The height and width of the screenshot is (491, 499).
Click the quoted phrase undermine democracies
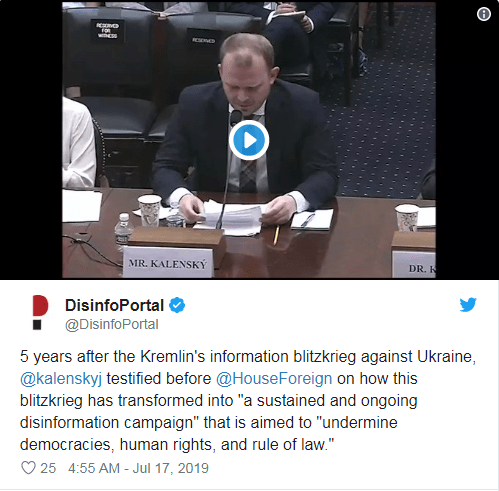click(209, 433)
